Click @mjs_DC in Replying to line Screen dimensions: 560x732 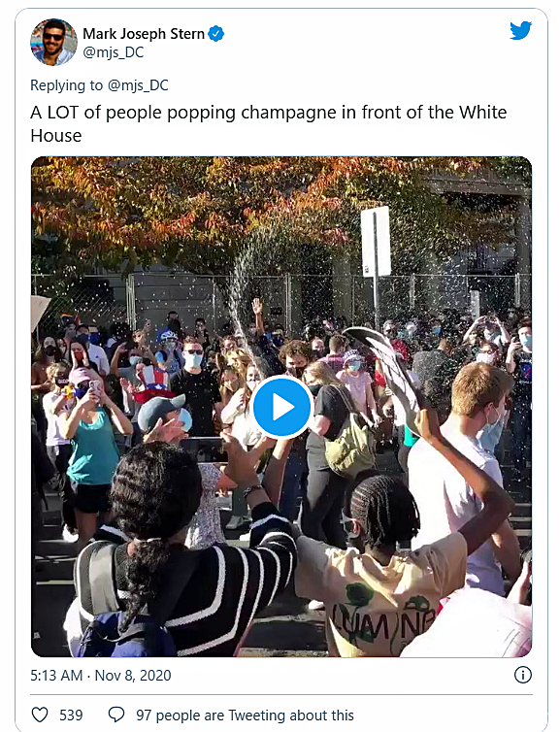pos(138,85)
